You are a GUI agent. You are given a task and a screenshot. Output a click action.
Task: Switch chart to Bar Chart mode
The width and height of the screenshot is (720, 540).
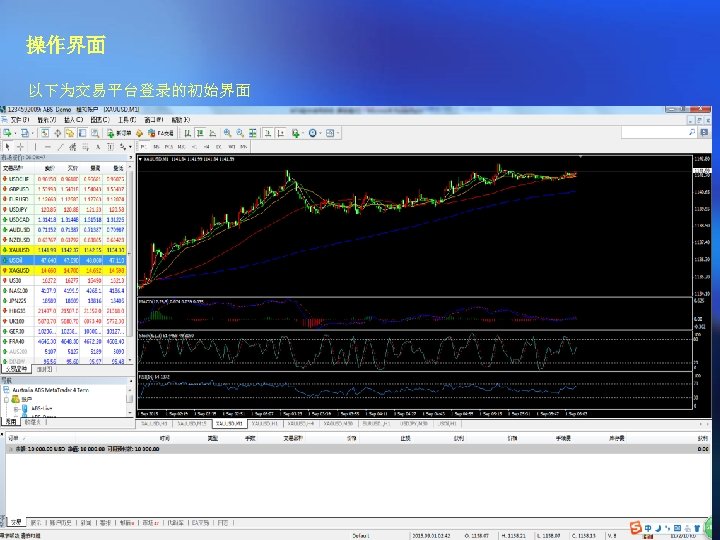[188, 133]
